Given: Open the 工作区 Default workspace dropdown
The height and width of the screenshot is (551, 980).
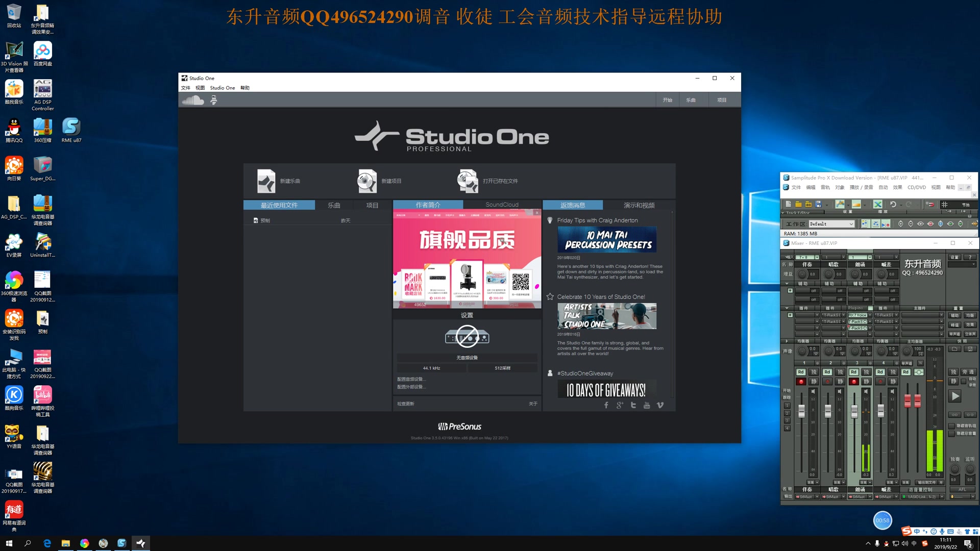Looking at the screenshot, I should pos(832,224).
